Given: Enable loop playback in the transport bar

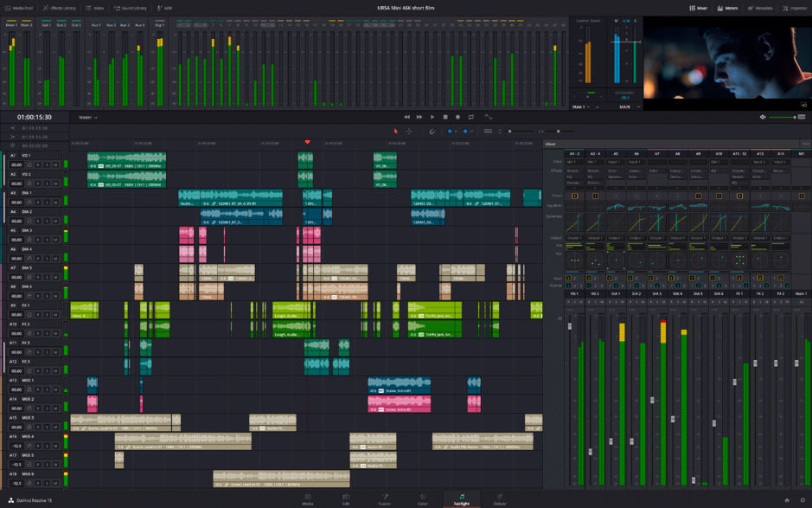Looking at the screenshot, I should (471, 116).
